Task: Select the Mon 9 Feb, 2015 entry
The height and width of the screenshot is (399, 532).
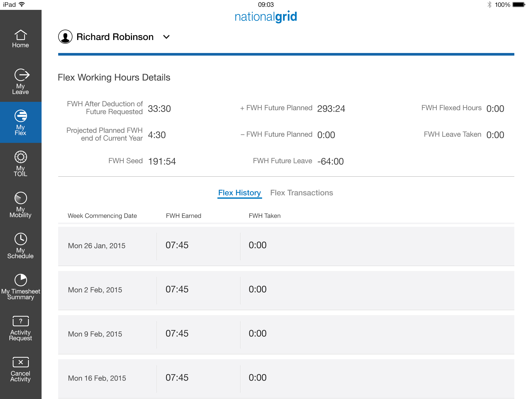Action: [286, 334]
